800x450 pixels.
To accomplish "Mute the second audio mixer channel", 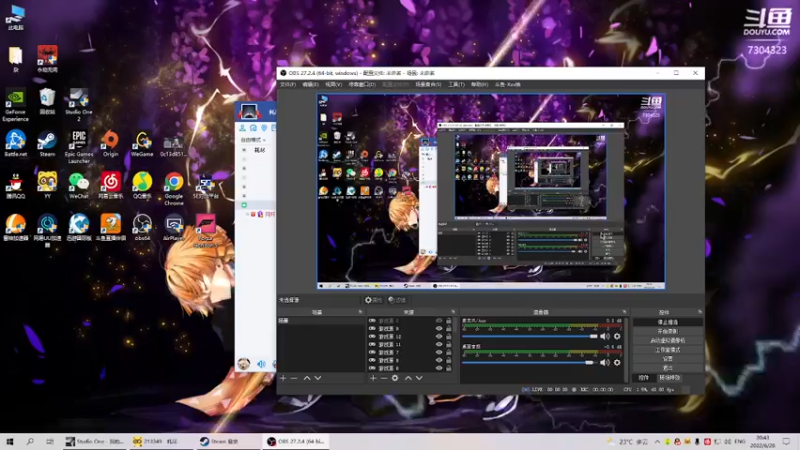I will (605, 362).
